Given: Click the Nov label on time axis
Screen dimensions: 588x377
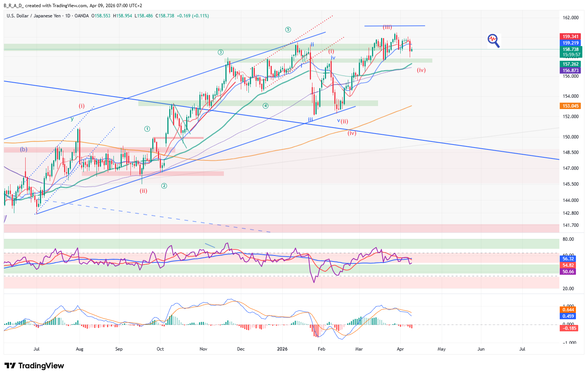Looking at the screenshot, I should pos(203,349).
